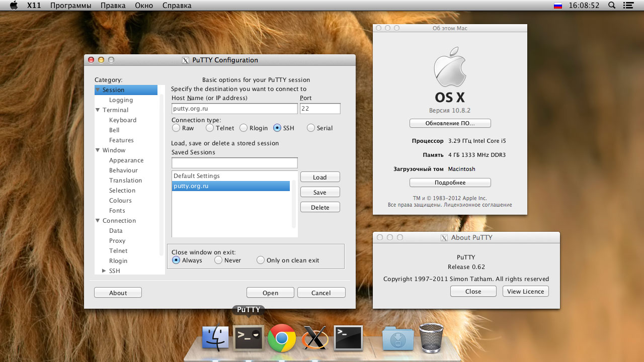
Task: Click Подробнее button in About This Mac
Action: click(x=450, y=183)
